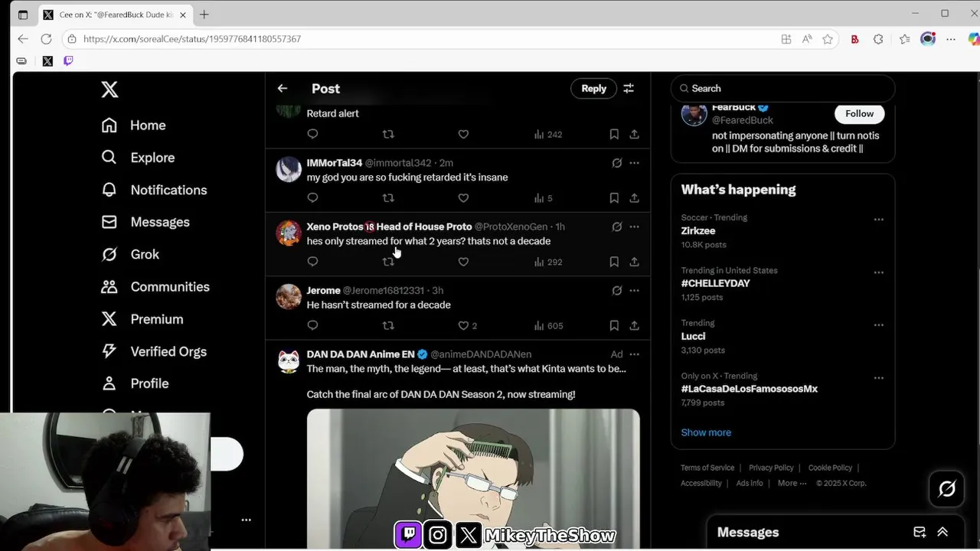Like Jerome's comment with 2 likes
Screen dimensions: 980x551
coord(467,326)
